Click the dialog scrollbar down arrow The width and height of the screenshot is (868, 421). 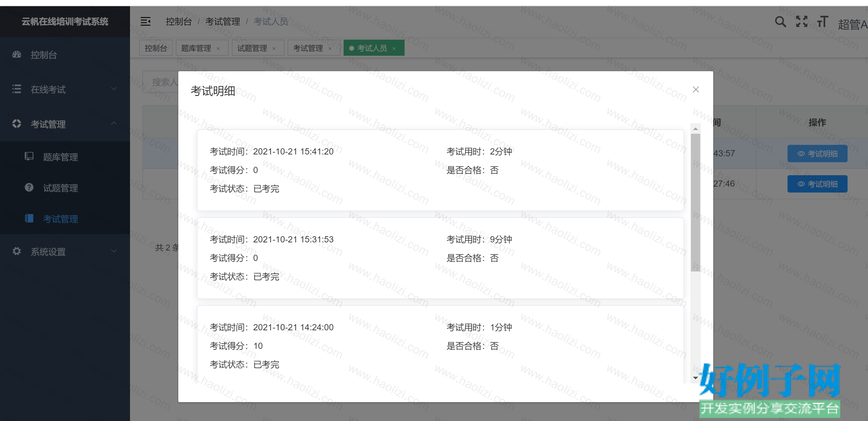(x=696, y=378)
